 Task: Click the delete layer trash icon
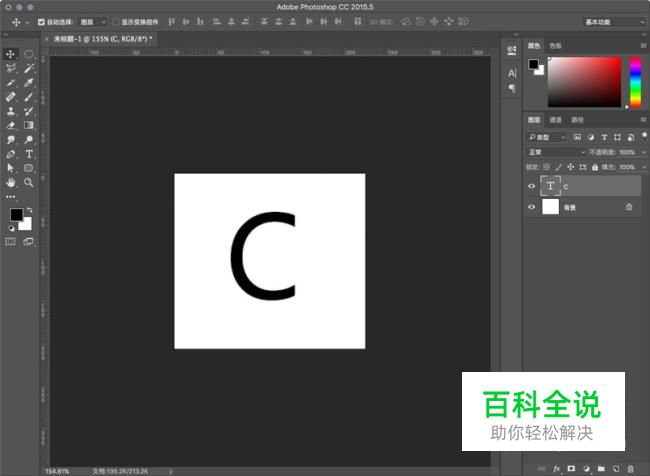(x=630, y=468)
